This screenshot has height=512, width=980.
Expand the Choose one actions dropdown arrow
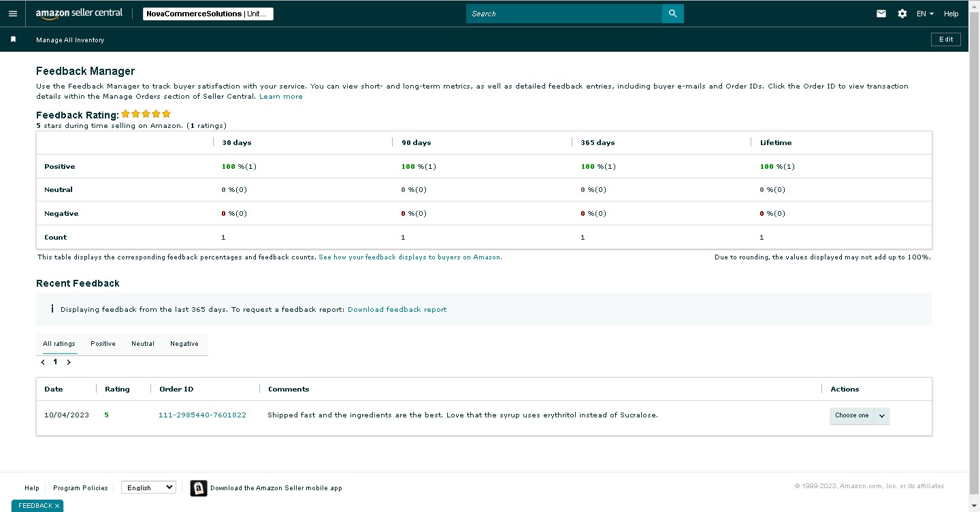click(x=881, y=415)
